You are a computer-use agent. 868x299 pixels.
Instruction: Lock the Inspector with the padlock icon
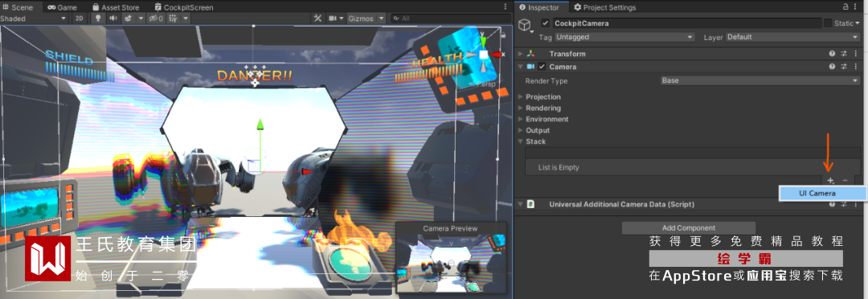pos(845,7)
